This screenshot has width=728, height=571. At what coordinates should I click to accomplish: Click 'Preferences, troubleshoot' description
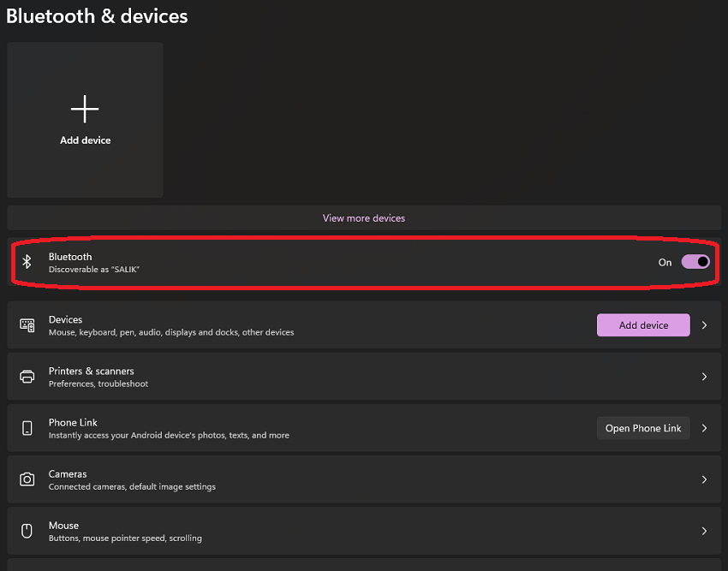point(98,384)
